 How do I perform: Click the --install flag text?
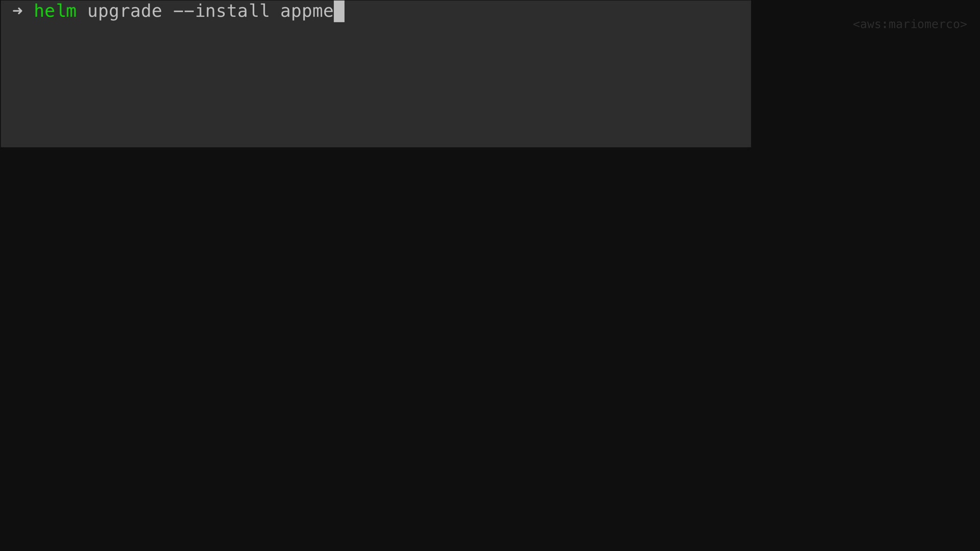221,11
